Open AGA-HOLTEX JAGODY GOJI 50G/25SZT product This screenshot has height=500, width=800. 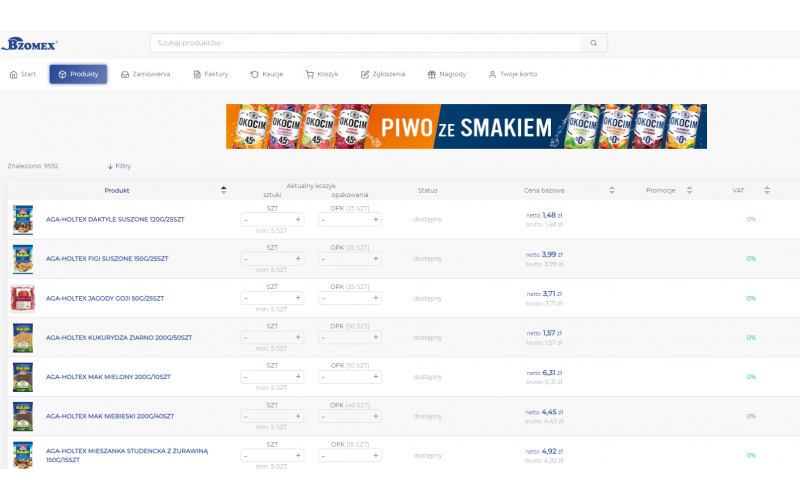pyautogui.click(x=105, y=298)
